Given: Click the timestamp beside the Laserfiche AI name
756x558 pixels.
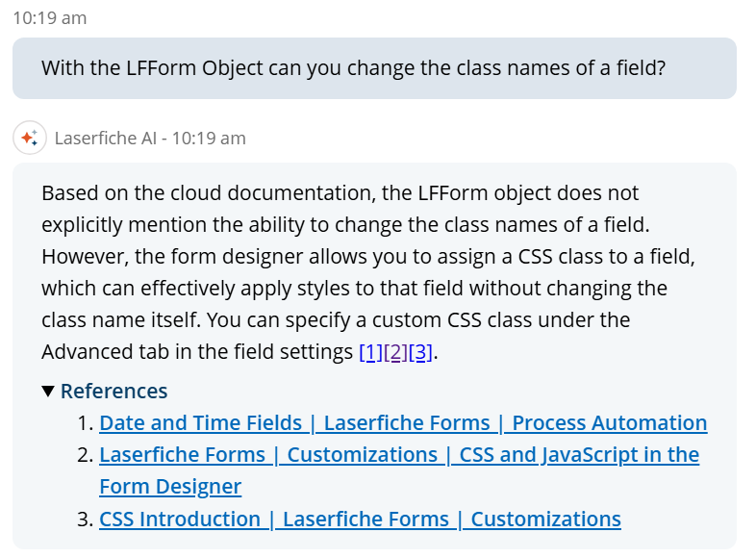Looking at the screenshot, I should pyautogui.click(x=209, y=139).
